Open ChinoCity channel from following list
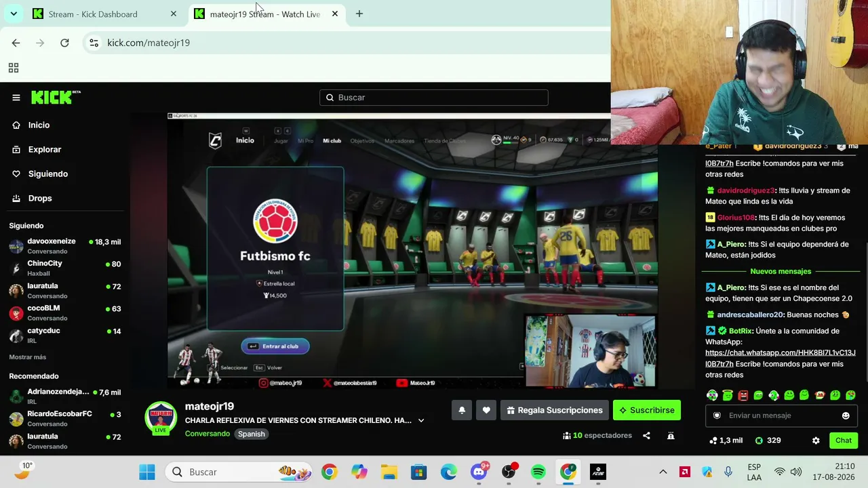Image resolution: width=868 pixels, height=488 pixels. (x=64, y=268)
